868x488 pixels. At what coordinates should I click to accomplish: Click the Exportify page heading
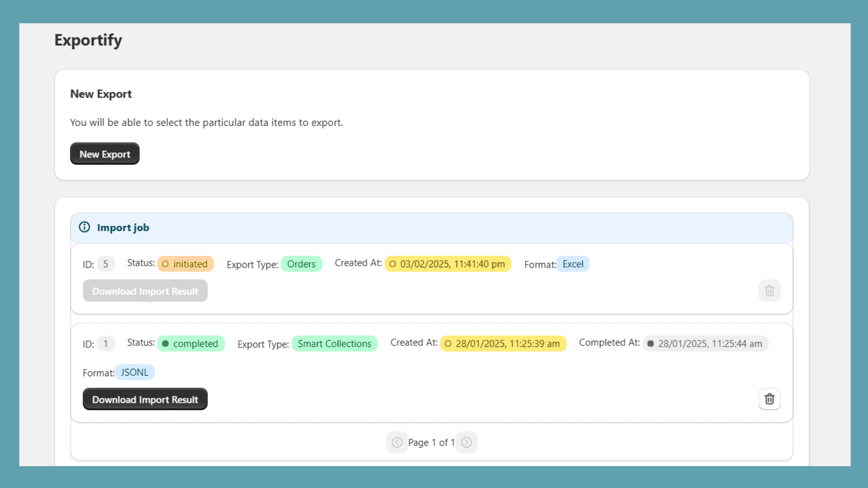click(88, 40)
